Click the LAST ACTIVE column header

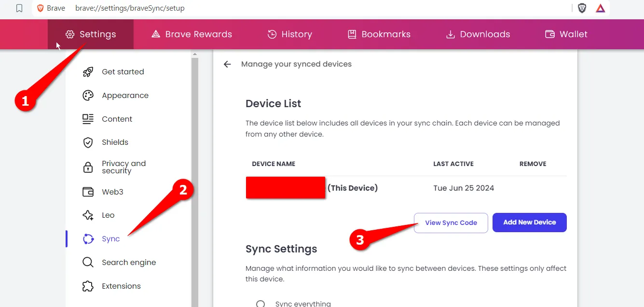pyautogui.click(x=453, y=164)
